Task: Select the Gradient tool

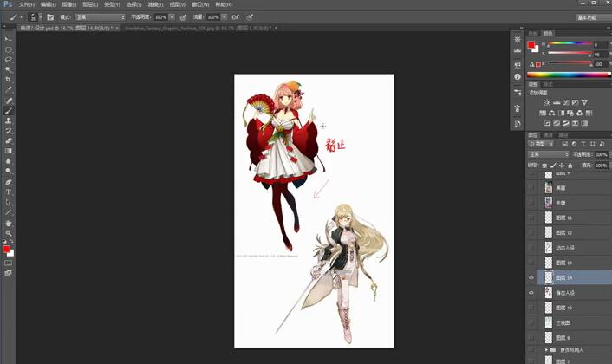Action: point(8,151)
